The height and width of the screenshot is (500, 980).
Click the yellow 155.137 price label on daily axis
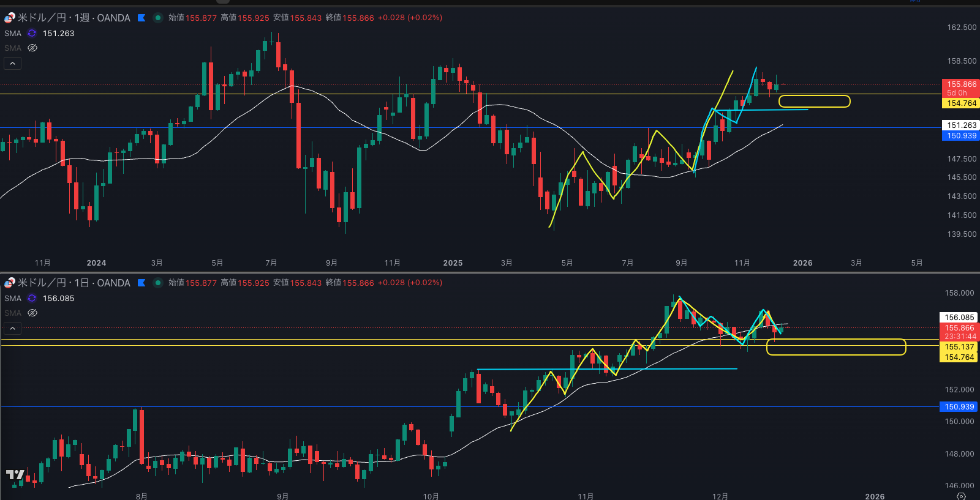(959, 347)
